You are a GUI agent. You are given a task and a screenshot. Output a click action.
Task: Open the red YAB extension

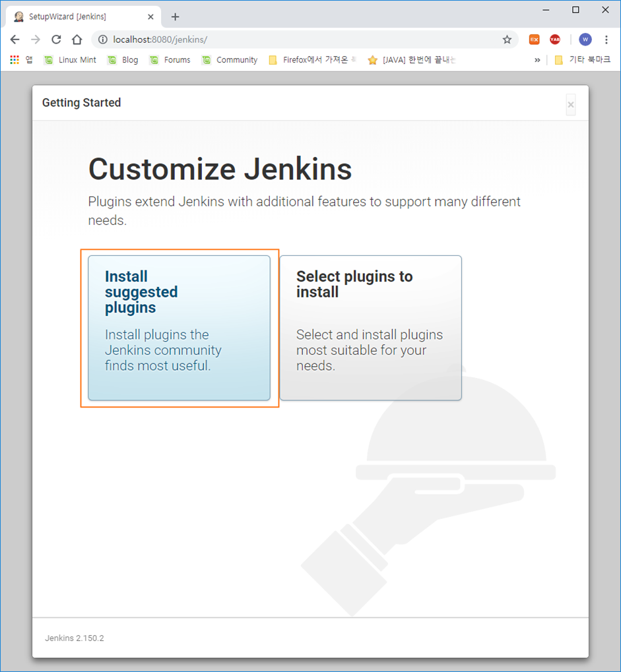point(555,40)
